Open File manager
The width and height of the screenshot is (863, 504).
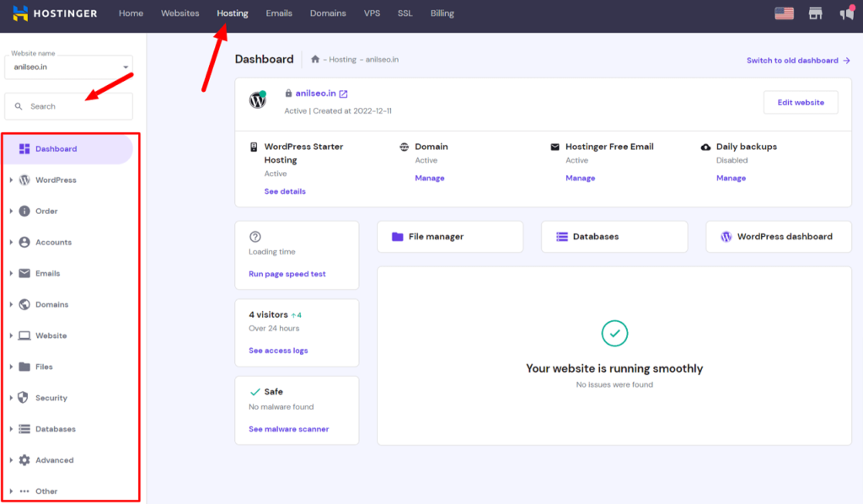449,236
